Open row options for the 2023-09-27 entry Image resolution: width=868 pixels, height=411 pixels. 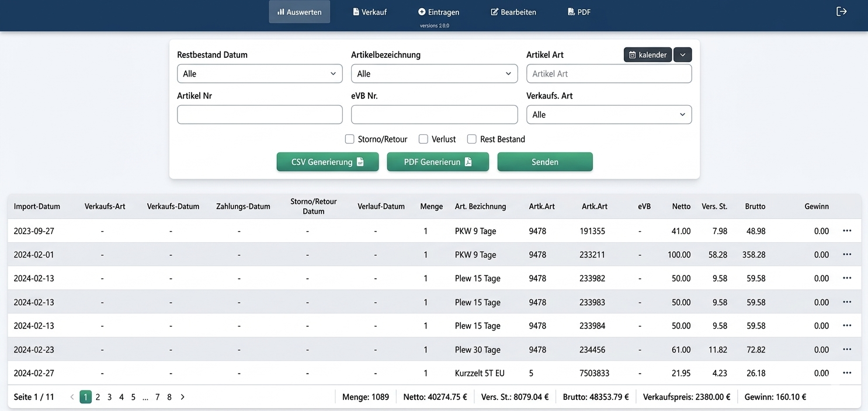847,231
